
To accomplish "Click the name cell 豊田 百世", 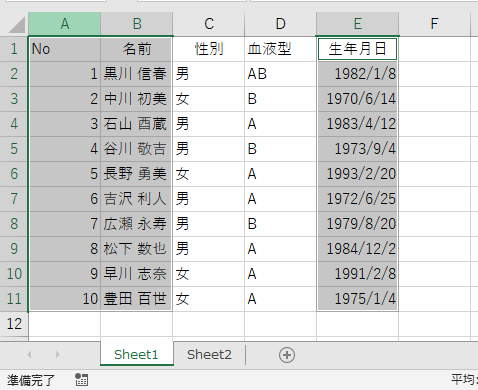I will pos(136,299).
